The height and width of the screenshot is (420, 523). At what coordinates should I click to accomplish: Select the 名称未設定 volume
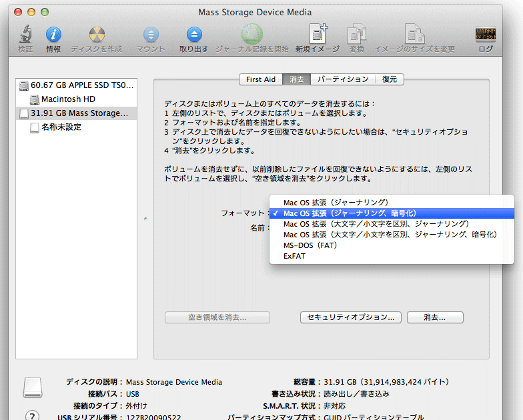point(76,127)
